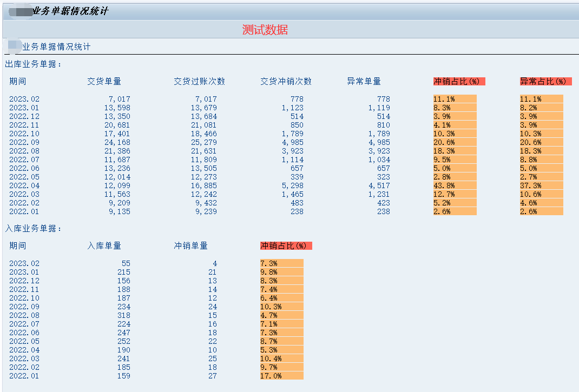Select the 异常单量 column header
The image size is (579, 392).
365,81
